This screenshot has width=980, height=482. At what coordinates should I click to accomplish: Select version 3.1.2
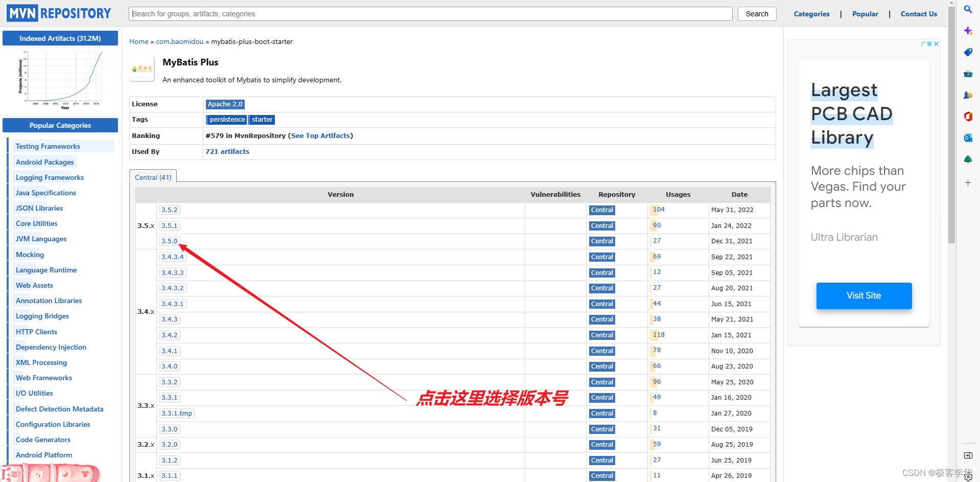coord(170,460)
